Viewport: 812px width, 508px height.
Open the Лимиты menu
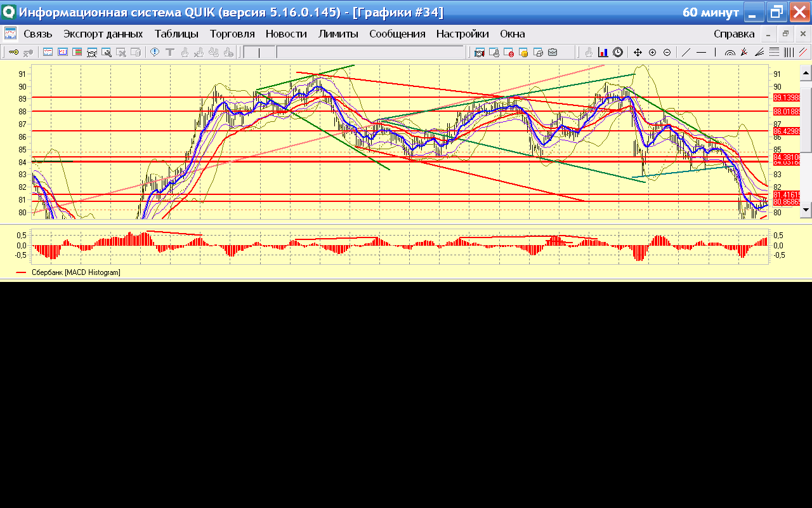[x=338, y=34]
